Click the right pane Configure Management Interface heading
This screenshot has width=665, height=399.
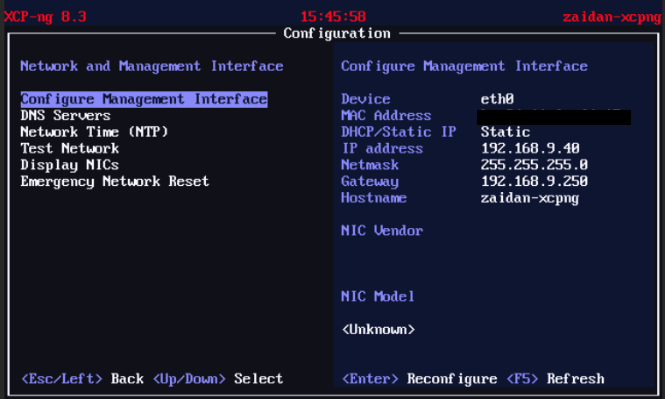tap(464, 66)
